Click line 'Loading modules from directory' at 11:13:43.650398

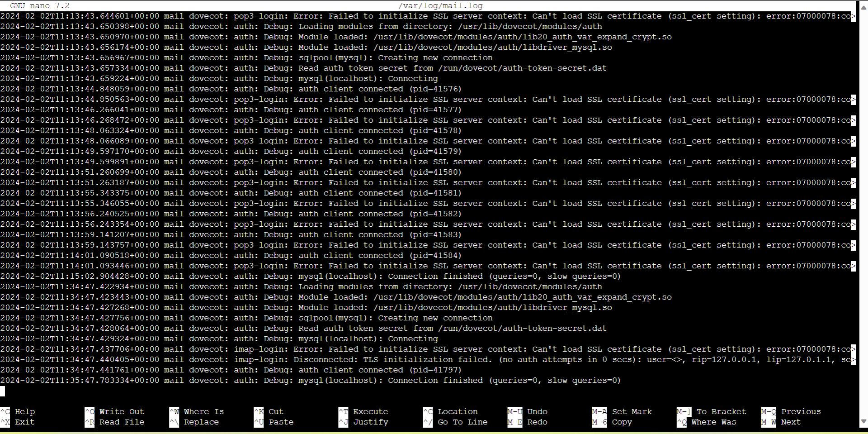point(301,27)
